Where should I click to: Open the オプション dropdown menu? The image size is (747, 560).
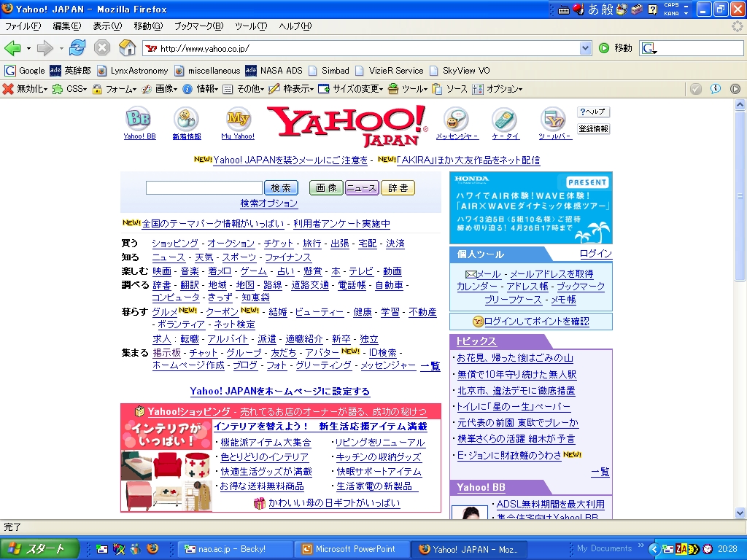498,88
